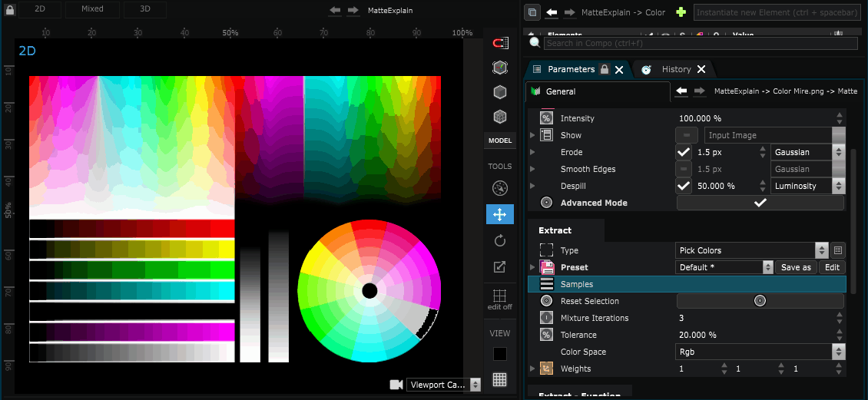The width and height of the screenshot is (868, 400).
Task: Select the wireframe cube icon
Action: tap(500, 117)
